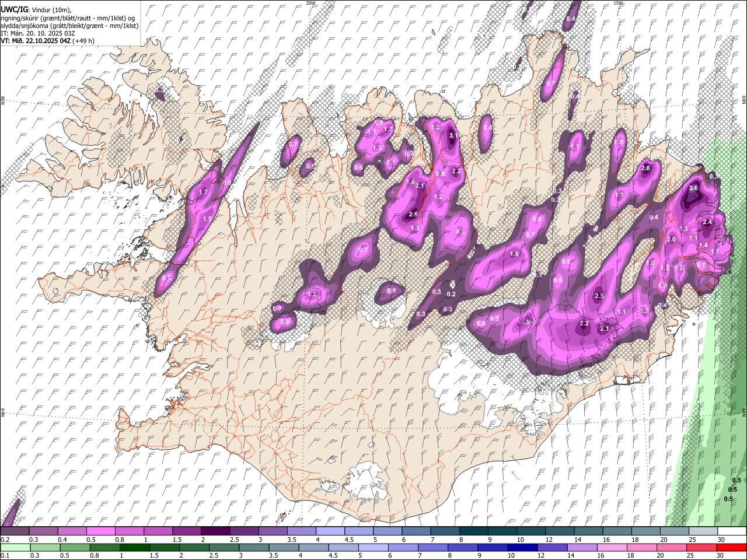Click the white swatch ending the snow scale
Screen dimensions: 747x560
tap(731, 531)
